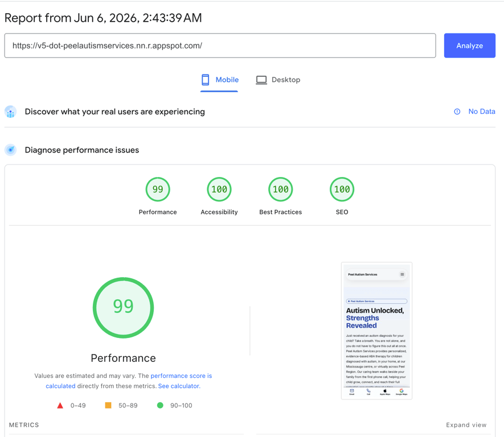Click the orange square 50–89 legend icon
Image resolution: width=504 pixels, height=437 pixels.
[108, 405]
